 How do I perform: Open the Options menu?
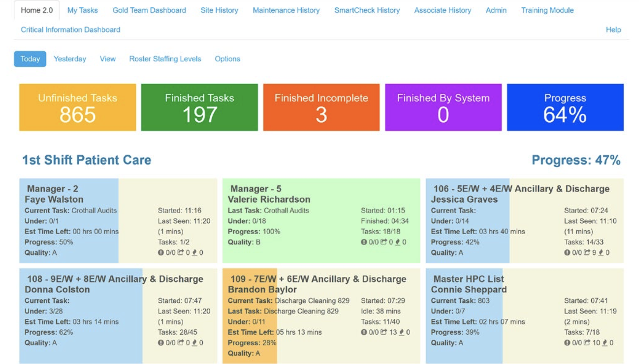click(227, 59)
